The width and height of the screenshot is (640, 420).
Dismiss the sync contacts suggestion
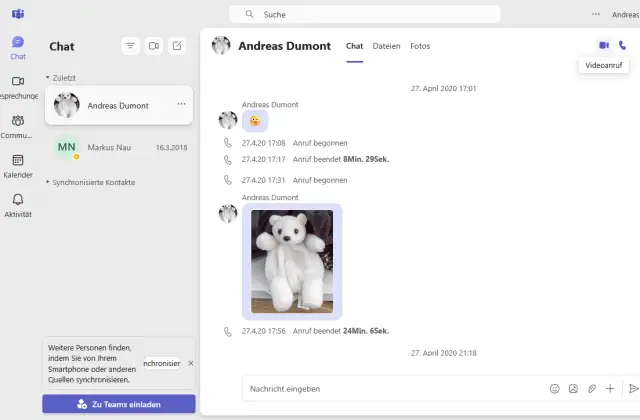[191, 363]
